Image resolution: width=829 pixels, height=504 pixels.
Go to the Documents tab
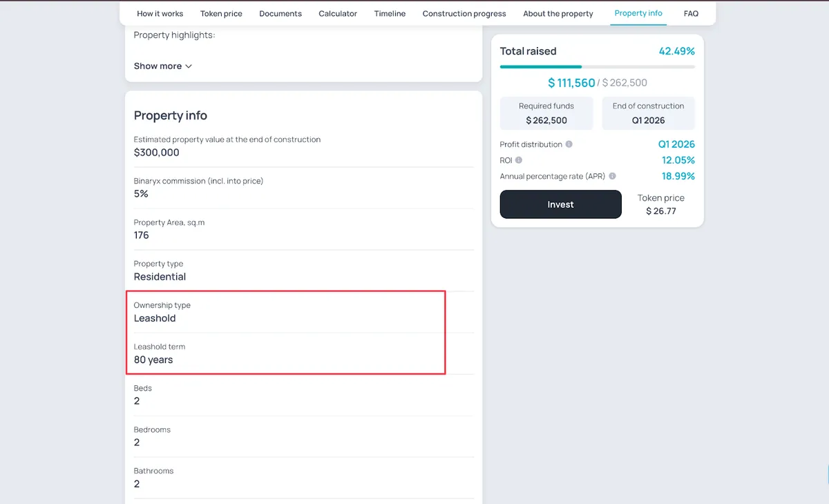tap(280, 13)
